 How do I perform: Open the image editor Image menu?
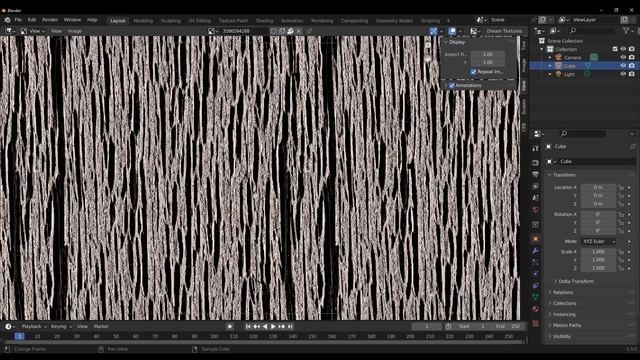[75, 31]
